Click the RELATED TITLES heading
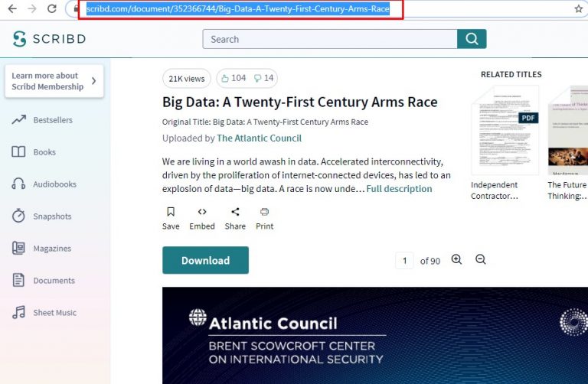This screenshot has height=384, width=588. click(x=511, y=74)
